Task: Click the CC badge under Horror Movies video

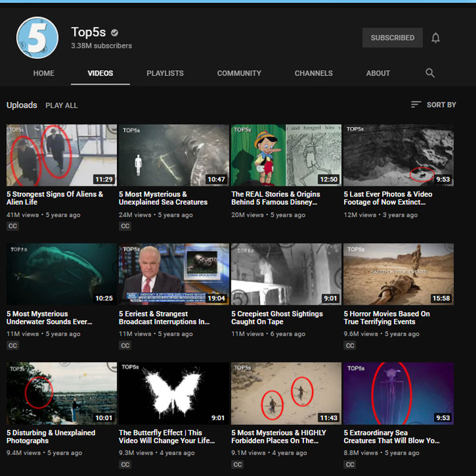Action: click(350, 346)
